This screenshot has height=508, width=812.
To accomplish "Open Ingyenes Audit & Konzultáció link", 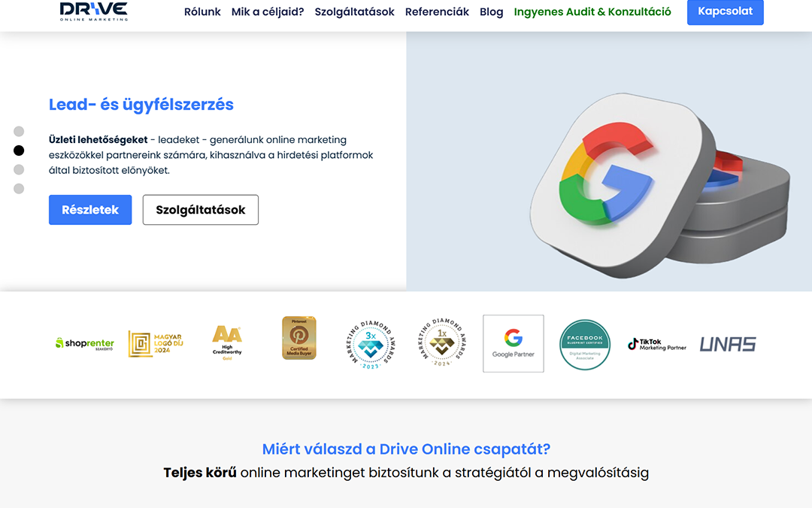I will tap(592, 11).
